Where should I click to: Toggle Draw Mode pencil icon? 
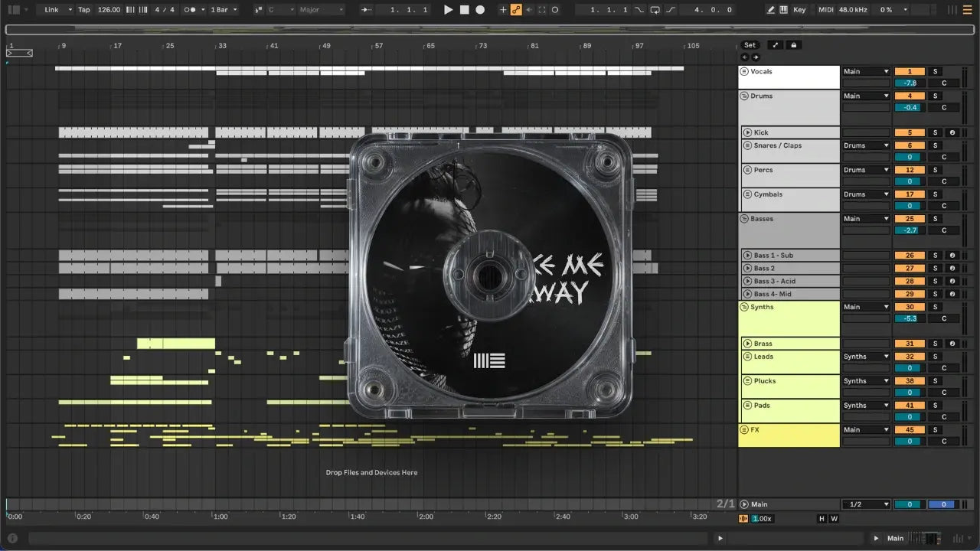point(771,10)
